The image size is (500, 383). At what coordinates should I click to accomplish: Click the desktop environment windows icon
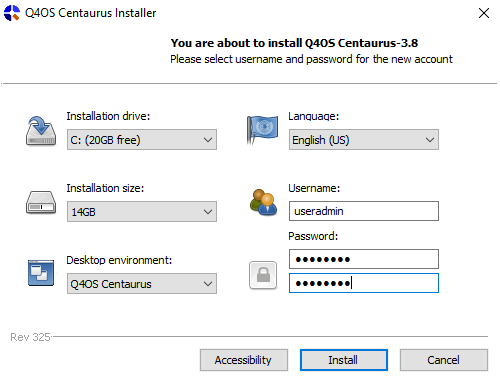(41, 273)
